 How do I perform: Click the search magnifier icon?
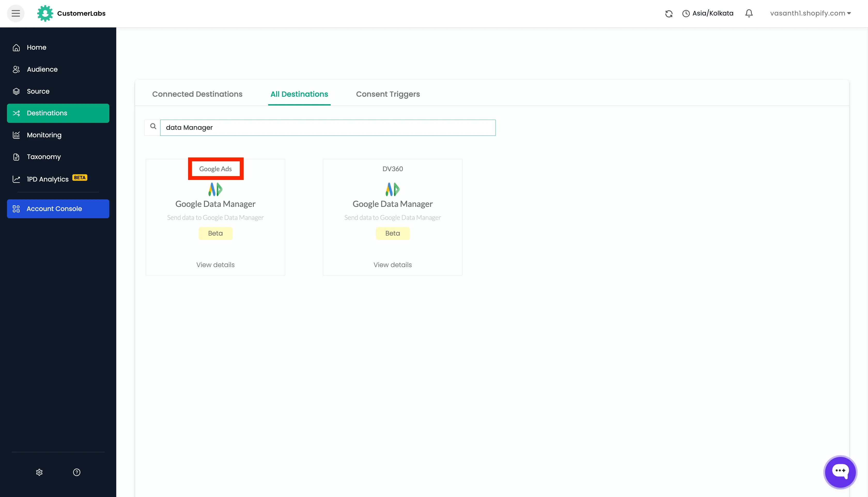click(x=153, y=127)
